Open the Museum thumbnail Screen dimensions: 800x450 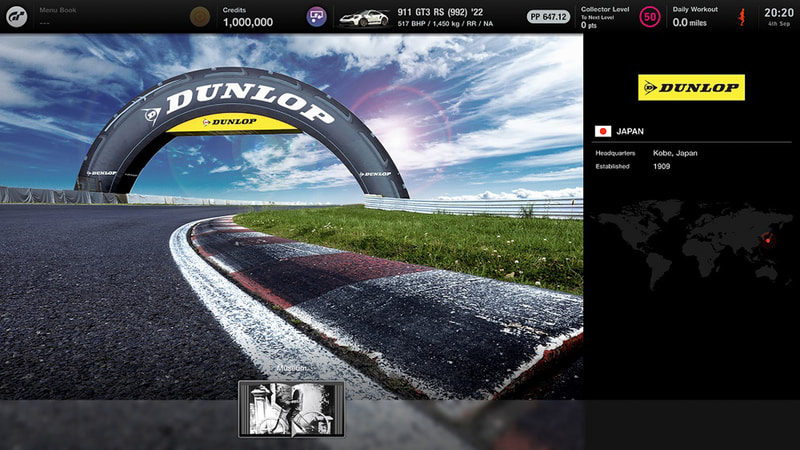tap(291, 409)
